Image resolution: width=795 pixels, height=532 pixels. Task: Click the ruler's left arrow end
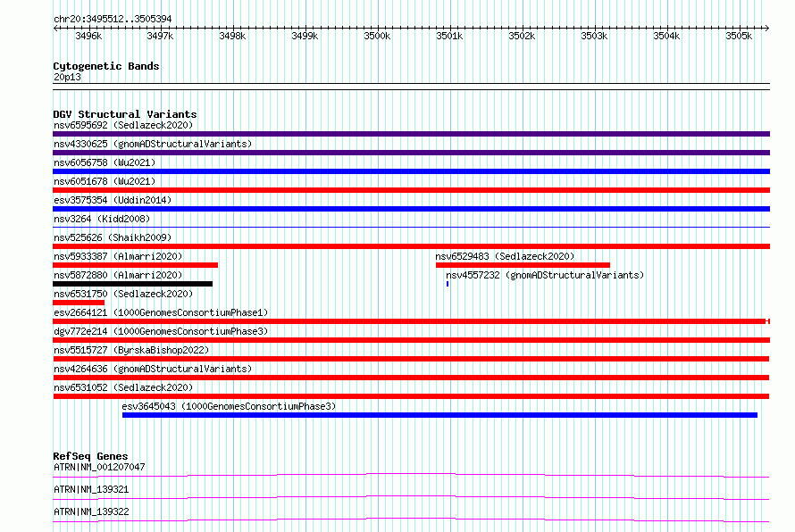pyautogui.click(x=55, y=29)
